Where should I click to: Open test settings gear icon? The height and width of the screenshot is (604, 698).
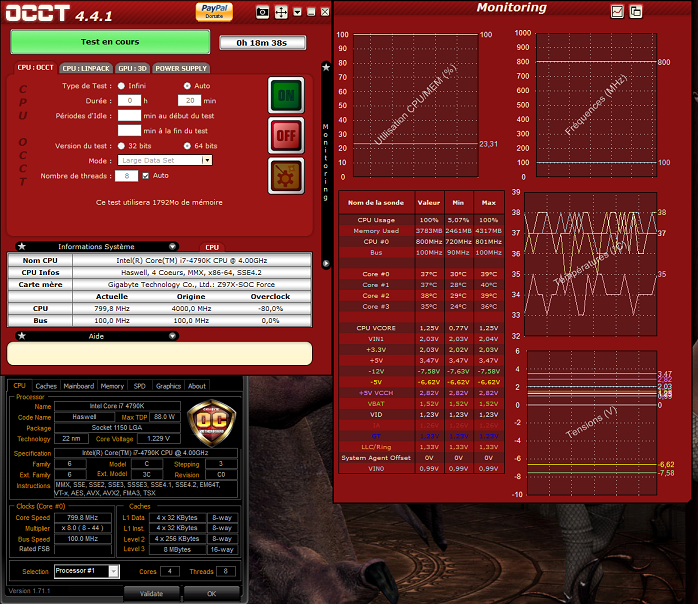point(286,176)
